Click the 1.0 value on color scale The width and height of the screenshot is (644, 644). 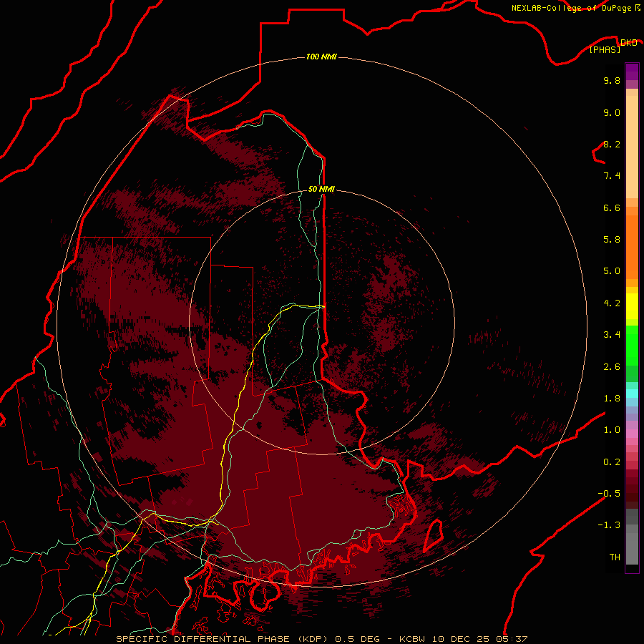(x=612, y=430)
